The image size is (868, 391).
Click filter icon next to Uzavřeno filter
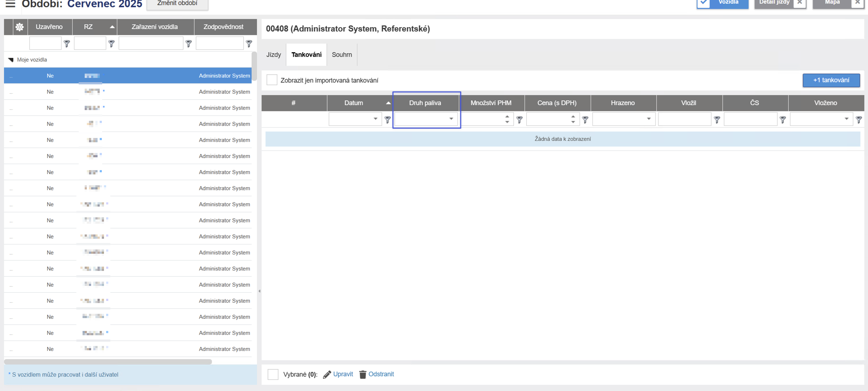click(67, 44)
